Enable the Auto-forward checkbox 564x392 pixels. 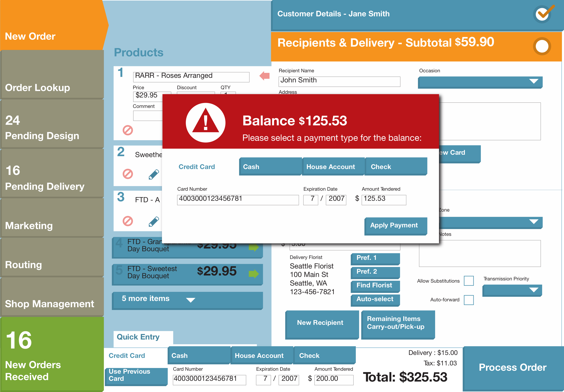469,300
